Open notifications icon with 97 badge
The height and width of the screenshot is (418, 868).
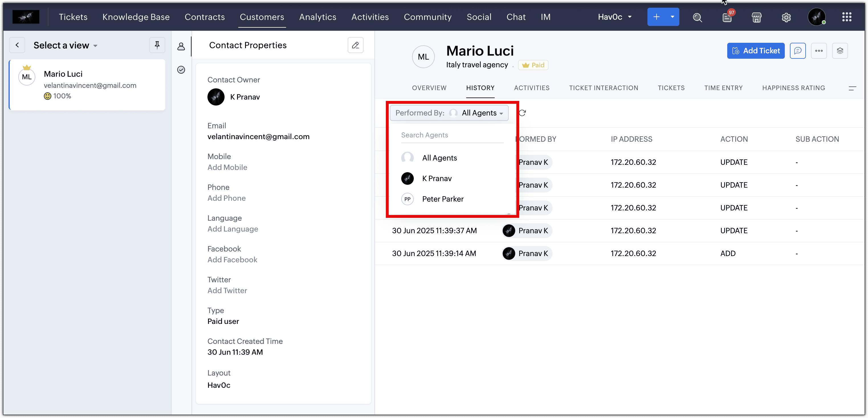(x=727, y=17)
